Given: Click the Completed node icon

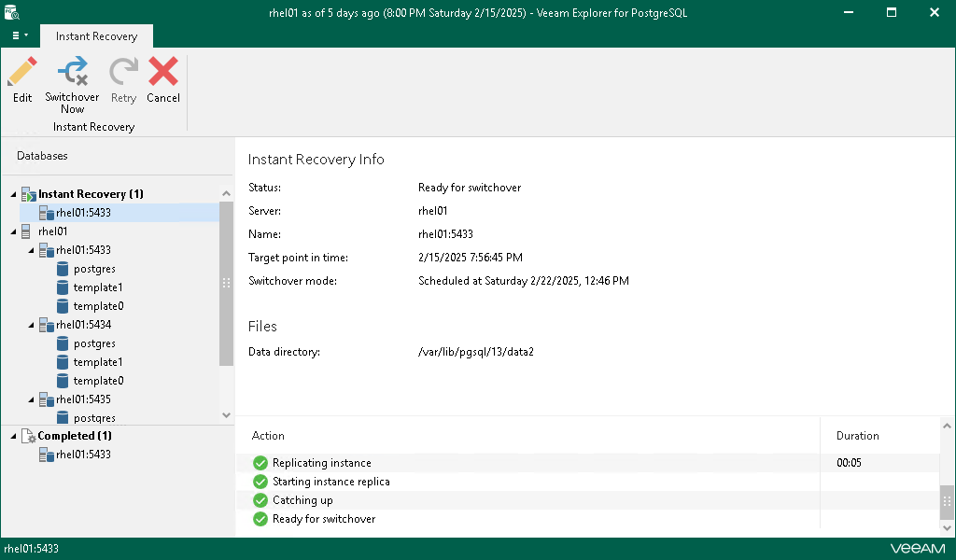Looking at the screenshot, I should pyautogui.click(x=28, y=436).
